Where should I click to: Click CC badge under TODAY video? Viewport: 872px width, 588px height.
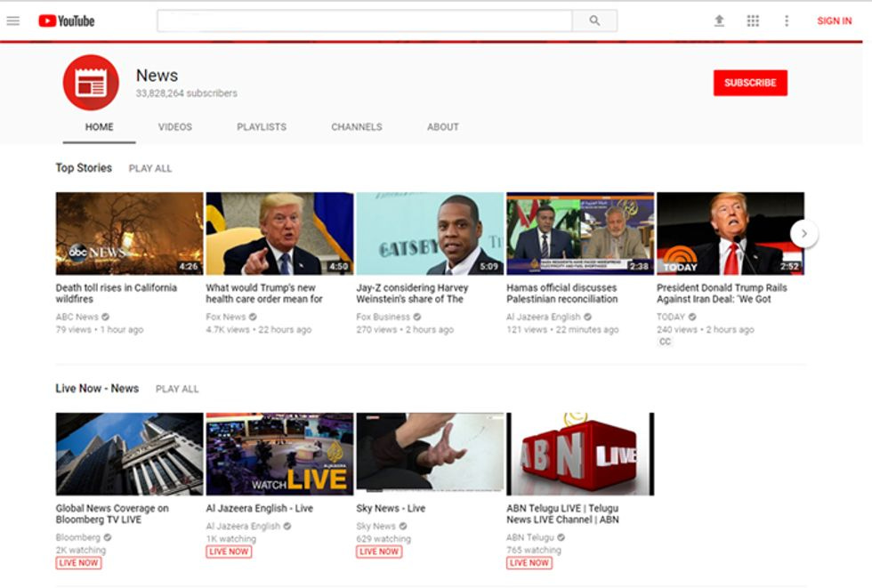coord(666,342)
